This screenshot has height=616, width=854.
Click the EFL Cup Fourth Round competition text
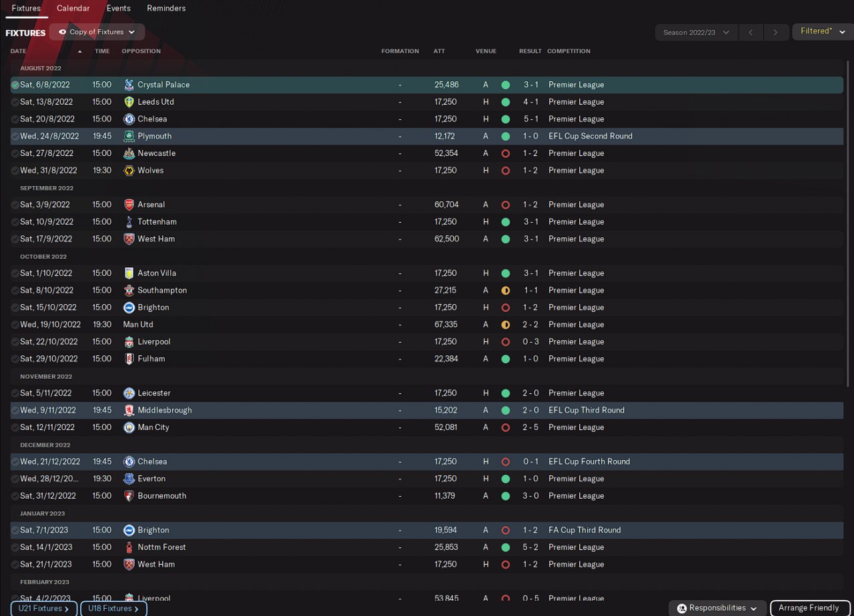pos(589,461)
